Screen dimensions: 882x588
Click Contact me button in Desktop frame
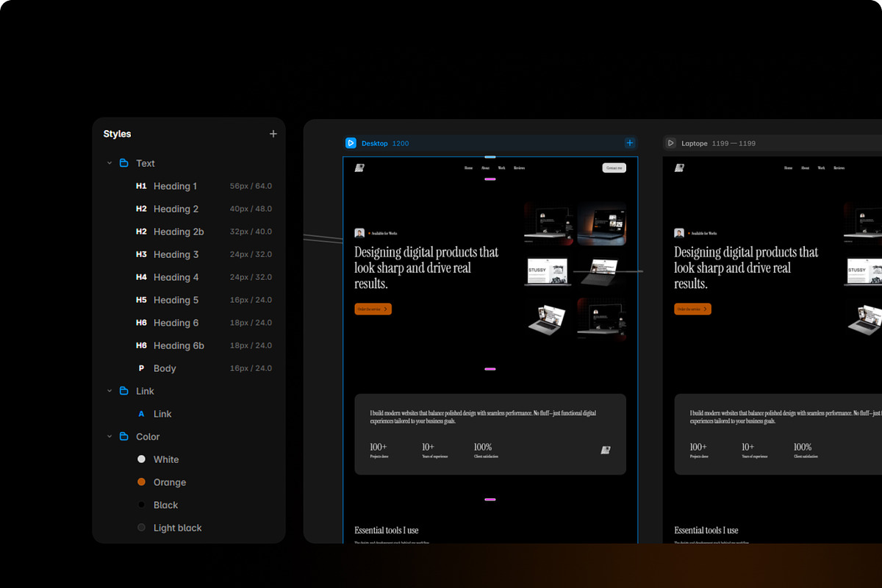point(614,168)
